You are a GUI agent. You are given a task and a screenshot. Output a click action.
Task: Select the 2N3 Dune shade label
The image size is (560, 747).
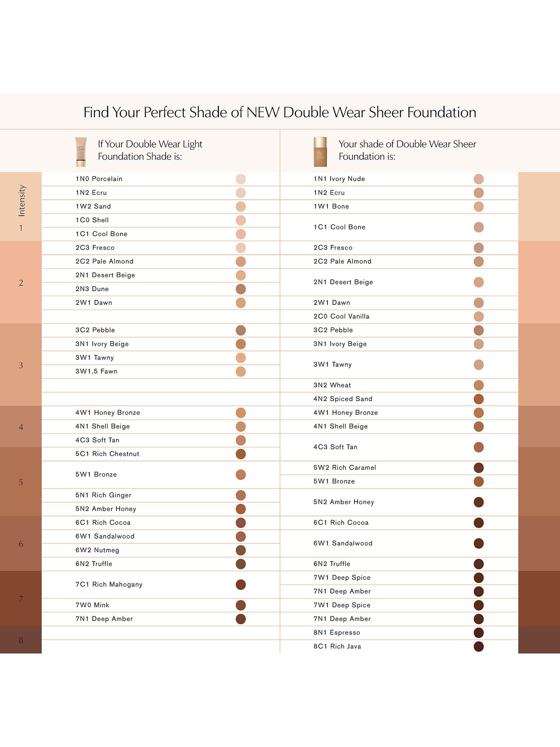92,289
